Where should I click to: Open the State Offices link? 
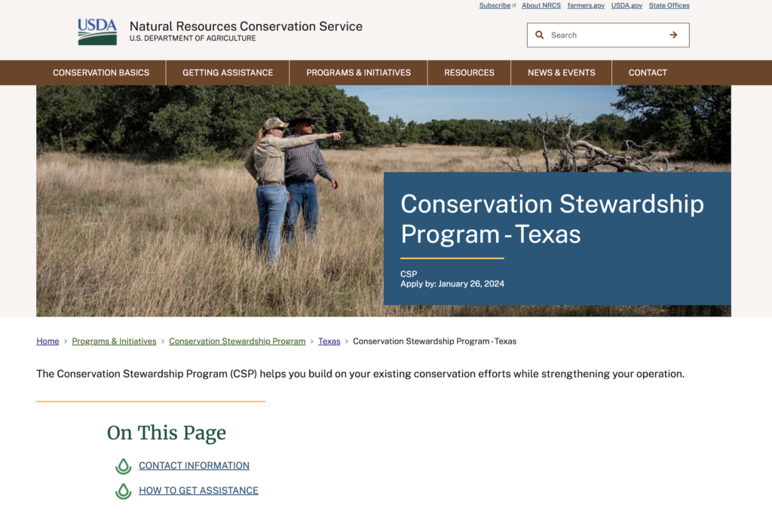click(669, 5)
